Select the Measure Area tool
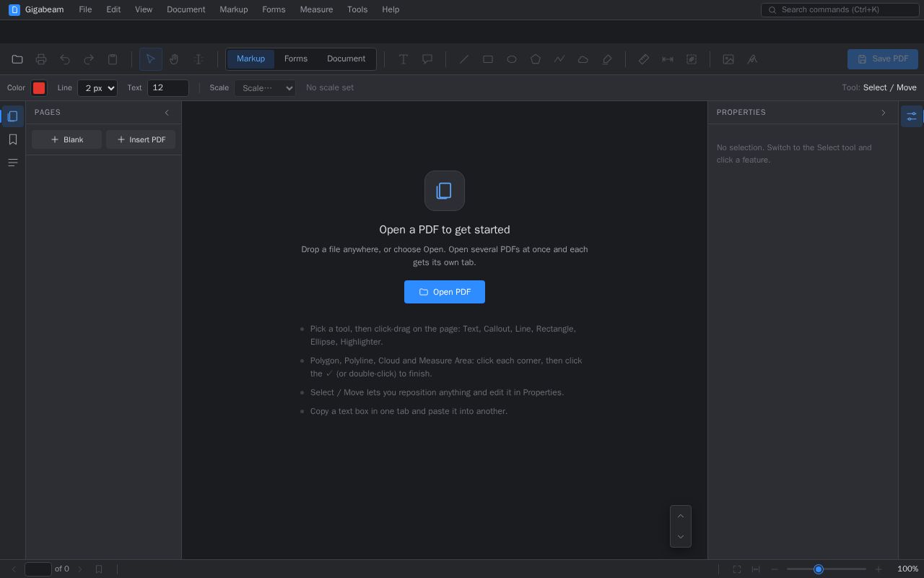Screen dimensions: 924x578 pos(692,59)
